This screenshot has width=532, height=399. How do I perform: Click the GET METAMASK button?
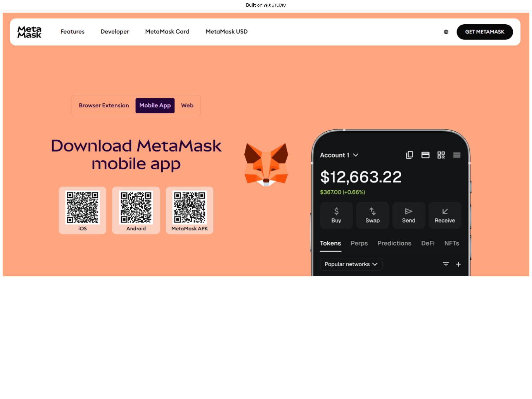(485, 32)
